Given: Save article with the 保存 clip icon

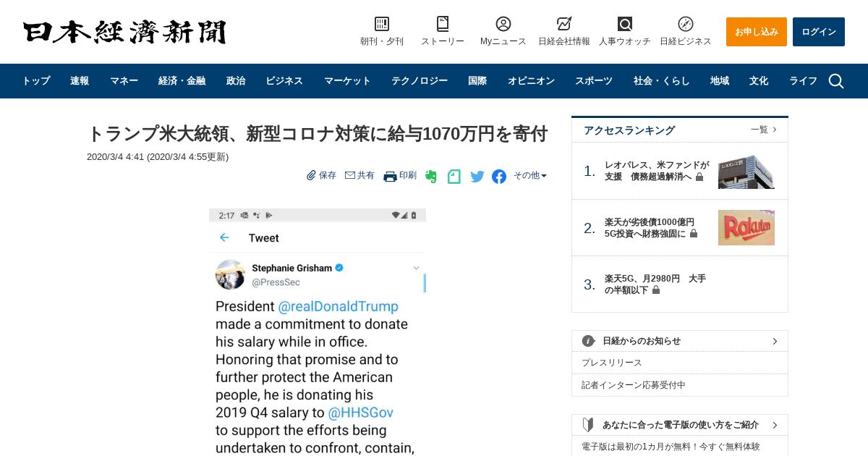Looking at the screenshot, I should tap(311, 175).
